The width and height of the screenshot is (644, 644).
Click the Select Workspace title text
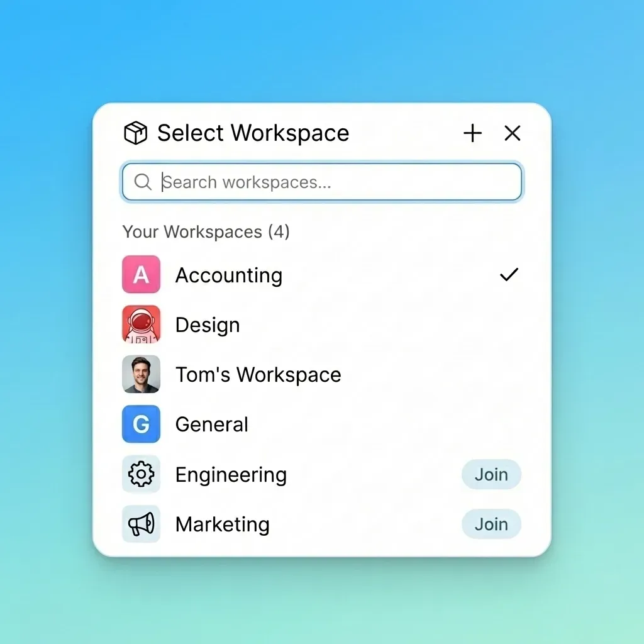click(x=253, y=133)
